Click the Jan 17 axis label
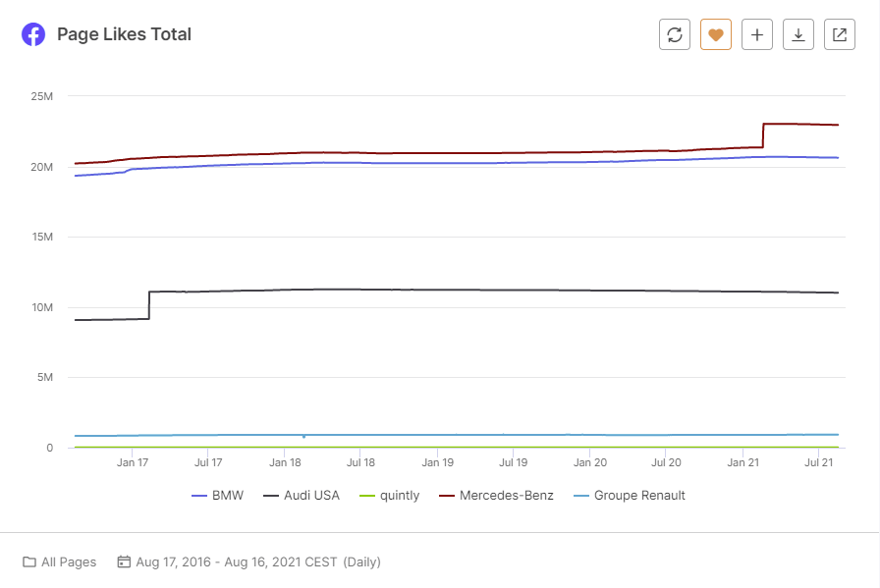The height and width of the screenshot is (588, 880). tap(133, 462)
